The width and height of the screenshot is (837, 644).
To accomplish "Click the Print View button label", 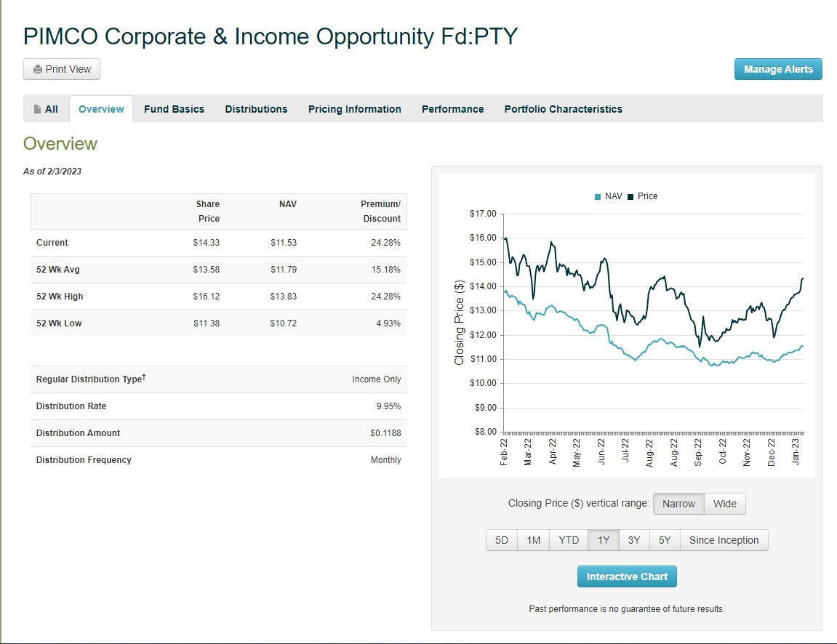I will [x=68, y=69].
